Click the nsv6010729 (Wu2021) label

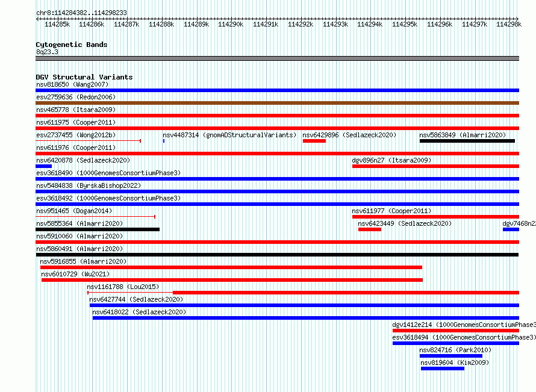[x=75, y=274]
